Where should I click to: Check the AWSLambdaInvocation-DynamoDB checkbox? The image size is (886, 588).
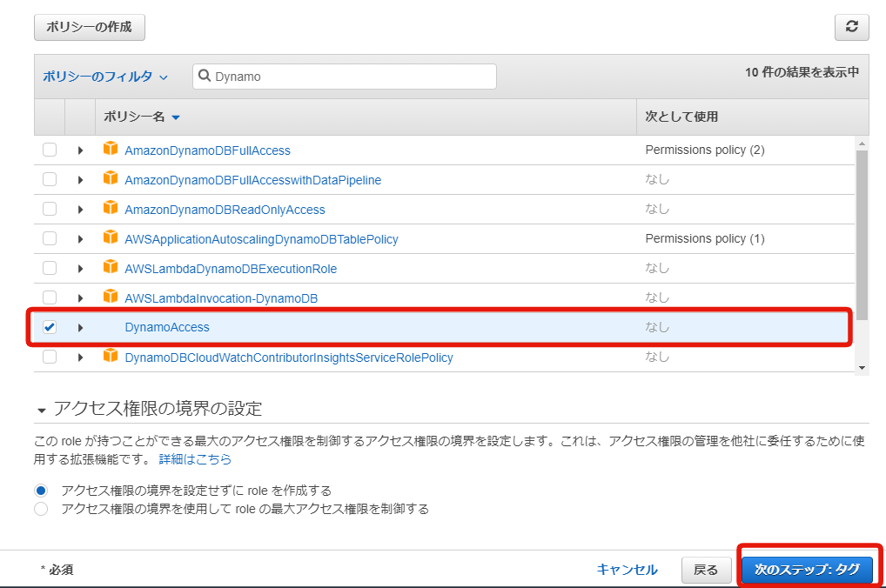[x=50, y=297]
